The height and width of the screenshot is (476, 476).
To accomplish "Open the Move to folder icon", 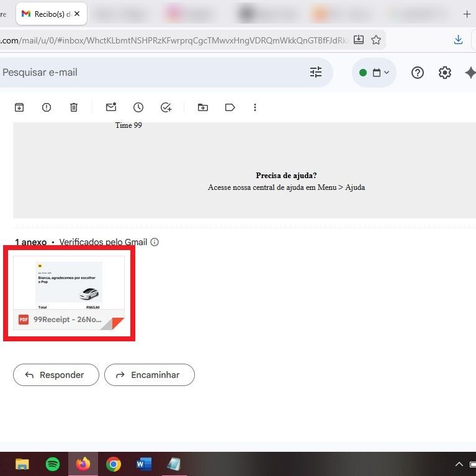I will pos(203,107).
